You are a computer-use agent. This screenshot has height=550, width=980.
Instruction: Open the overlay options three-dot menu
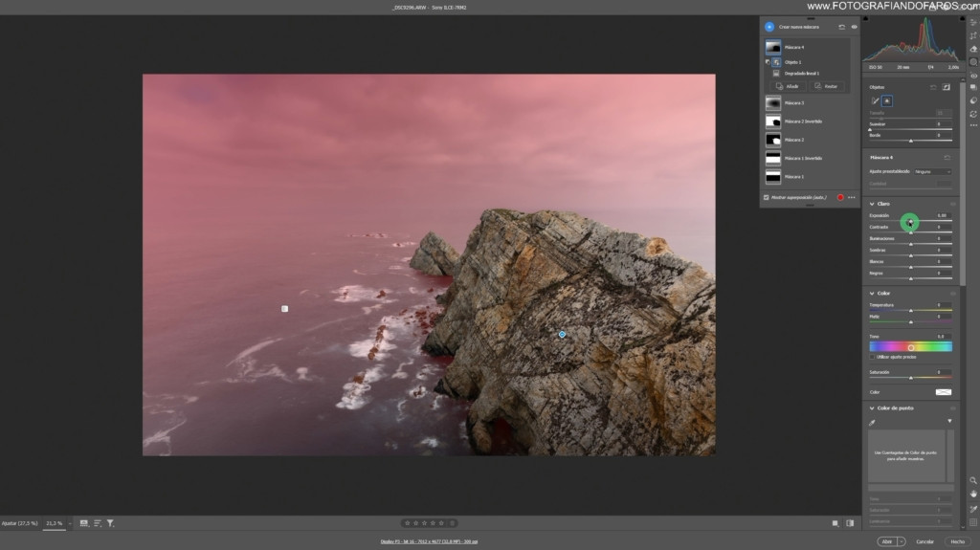point(851,197)
